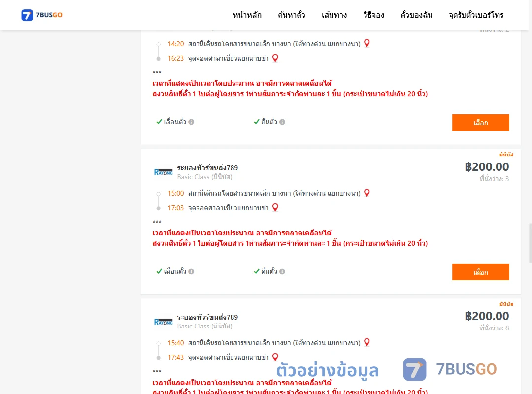Show refund info icon in 15:00 trip
Viewport: 532px width, 394px height.
(x=282, y=271)
